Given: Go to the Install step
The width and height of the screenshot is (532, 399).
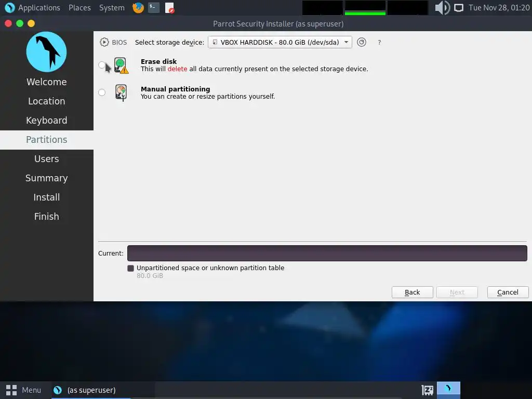Looking at the screenshot, I should click(46, 197).
